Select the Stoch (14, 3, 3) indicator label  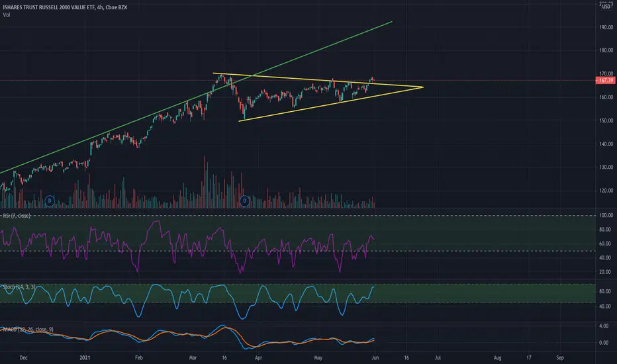tap(19, 287)
